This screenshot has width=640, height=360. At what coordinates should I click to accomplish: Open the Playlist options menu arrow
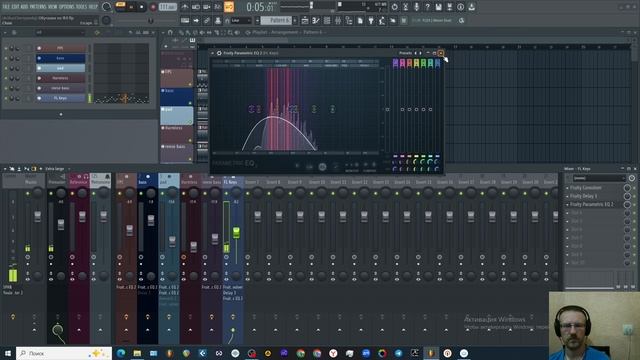tap(163, 32)
